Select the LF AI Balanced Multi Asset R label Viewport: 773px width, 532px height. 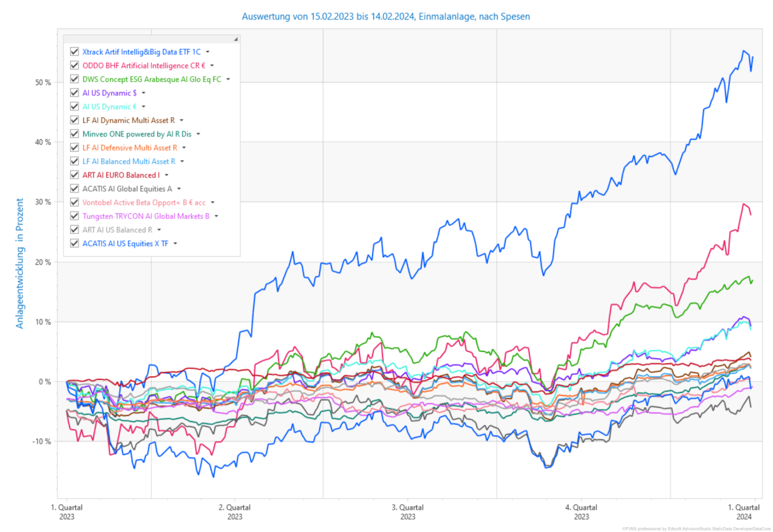(x=129, y=161)
